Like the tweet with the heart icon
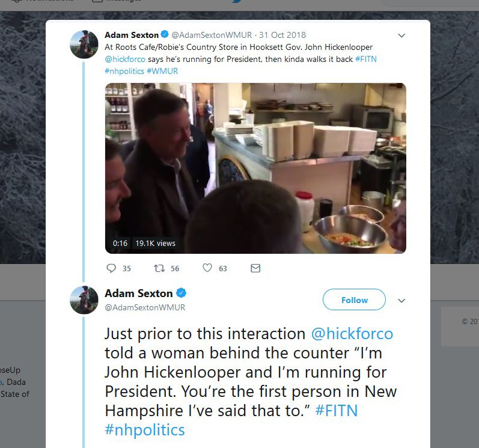The height and width of the screenshot is (448, 479). (207, 268)
